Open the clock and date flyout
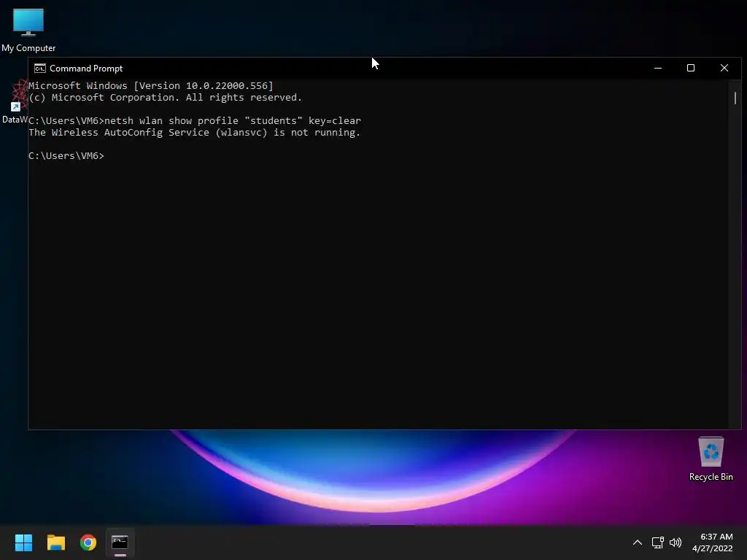The image size is (747, 560). (x=712, y=542)
